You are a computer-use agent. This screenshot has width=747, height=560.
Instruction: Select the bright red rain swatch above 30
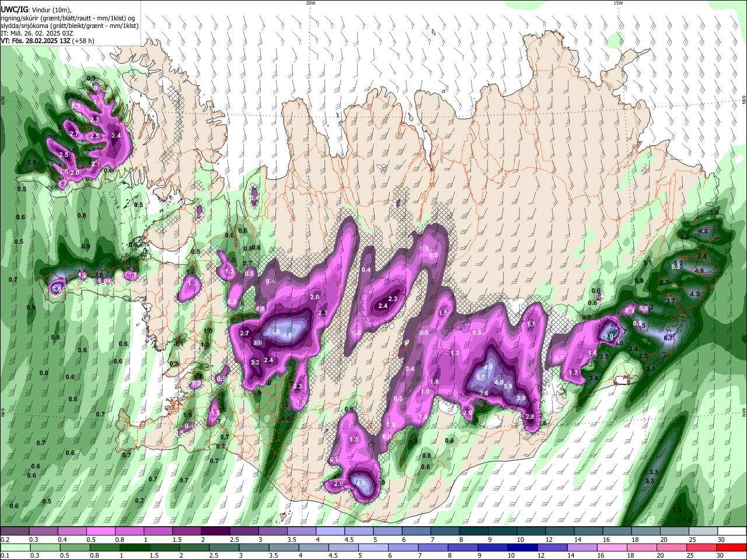point(732,547)
